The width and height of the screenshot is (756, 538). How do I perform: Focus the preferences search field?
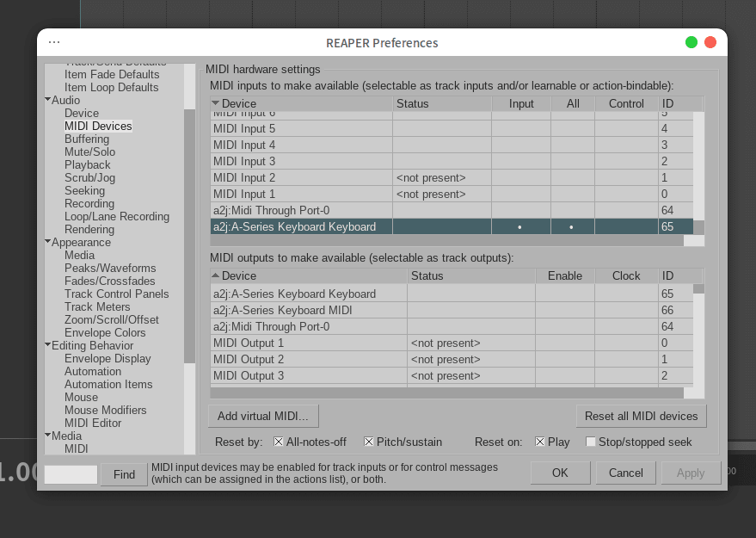71,475
